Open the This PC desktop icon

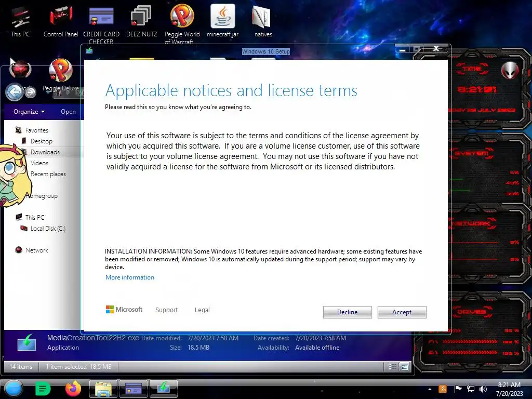tap(20, 21)
